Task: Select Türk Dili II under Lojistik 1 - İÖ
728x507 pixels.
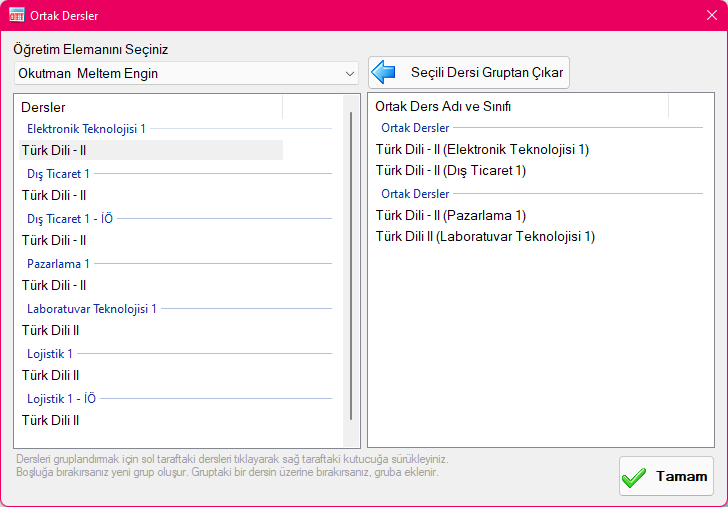Action: point(51,421)
